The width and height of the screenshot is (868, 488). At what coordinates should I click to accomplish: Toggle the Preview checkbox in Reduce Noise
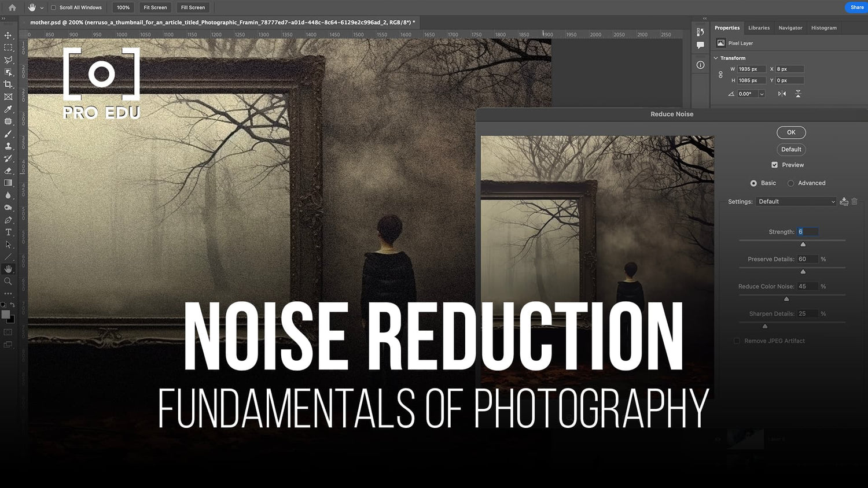coord(774,165)
